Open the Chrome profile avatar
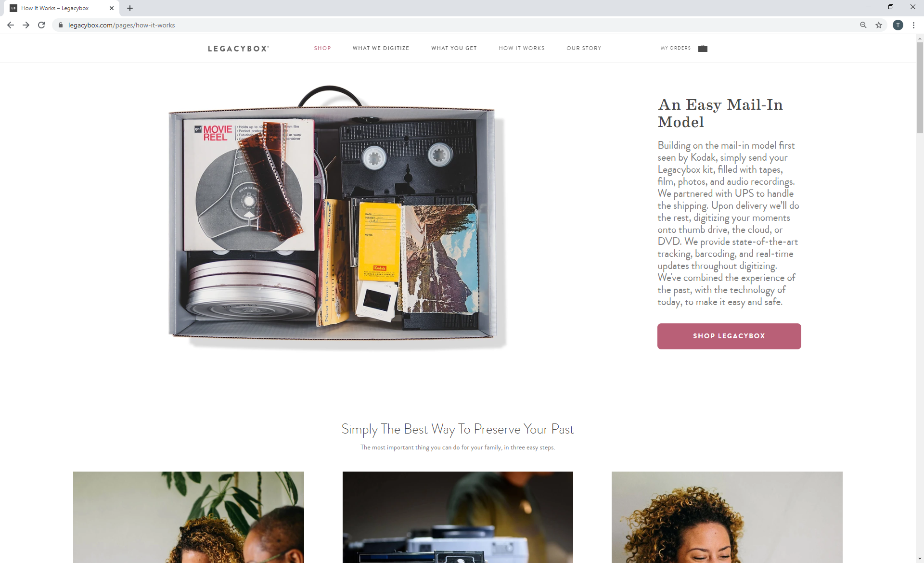The height and width of the screenshot is (563, 924). (x=898, y=25)
